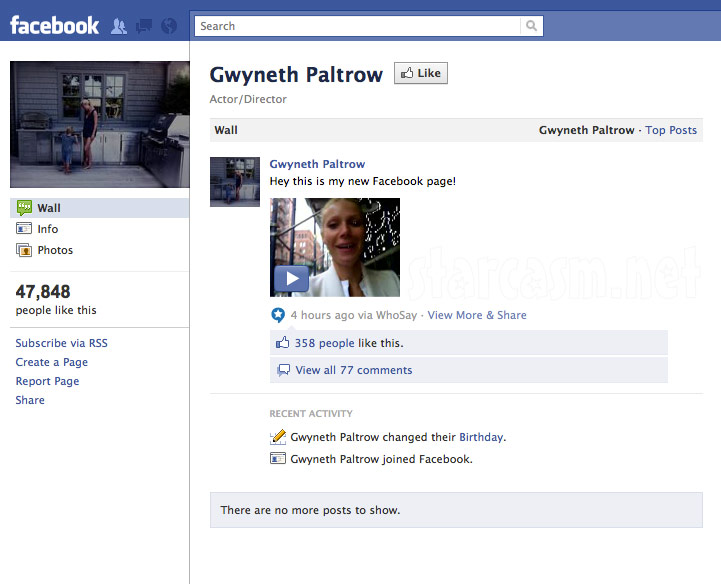The height and width of the screenshot is (584, 721).
Task: Click the Gwyneth Paltrow page title
Action: (x=296, y=74)
